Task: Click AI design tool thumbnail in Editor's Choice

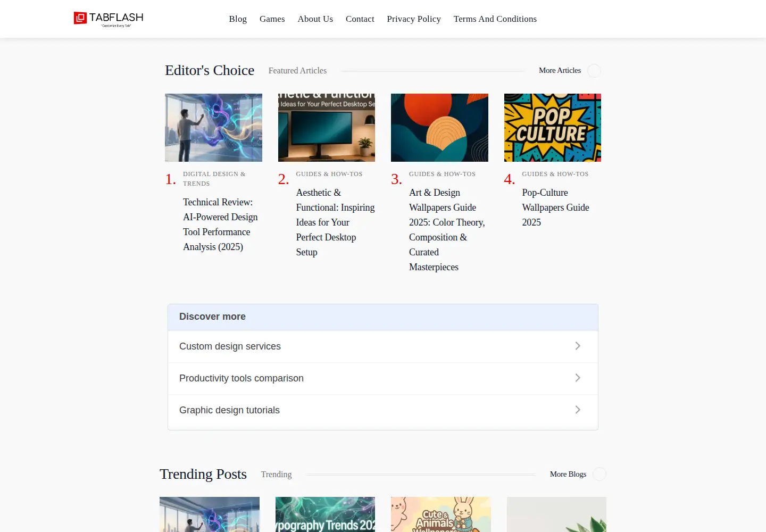Action: pyautogui.click(x=213, y=128)
